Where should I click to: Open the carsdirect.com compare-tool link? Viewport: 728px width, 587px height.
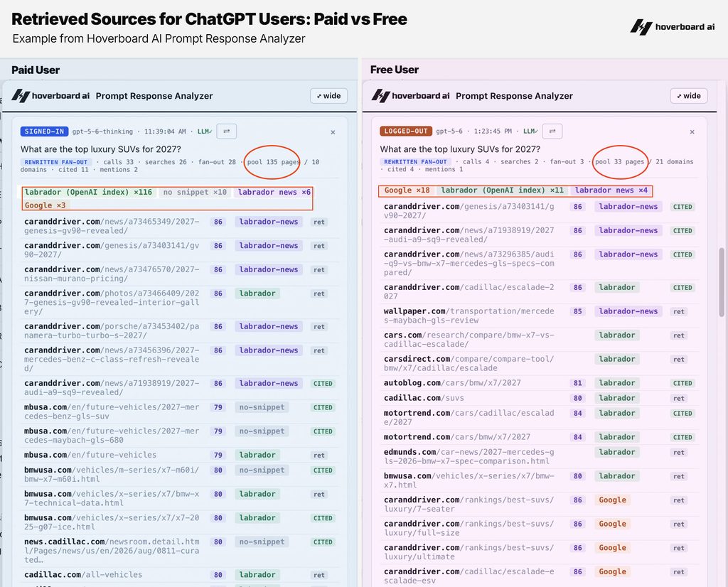469,363
